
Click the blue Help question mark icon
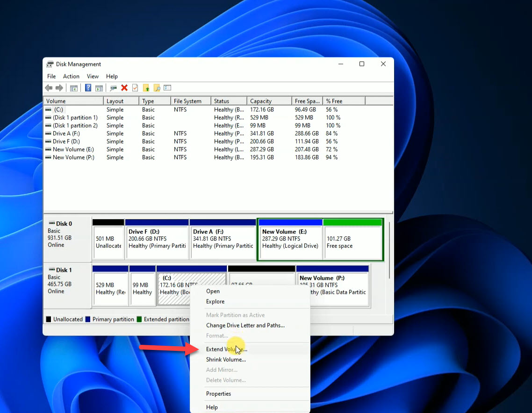tap(88, 88)
